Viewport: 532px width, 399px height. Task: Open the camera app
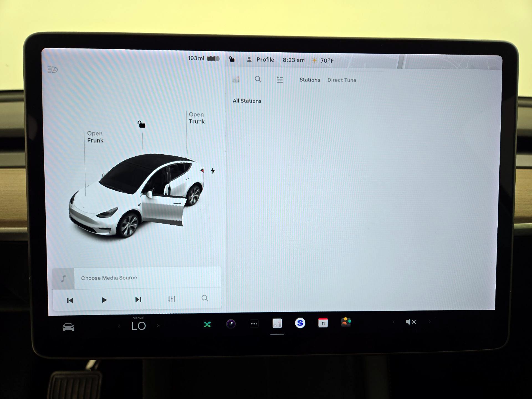231,324
